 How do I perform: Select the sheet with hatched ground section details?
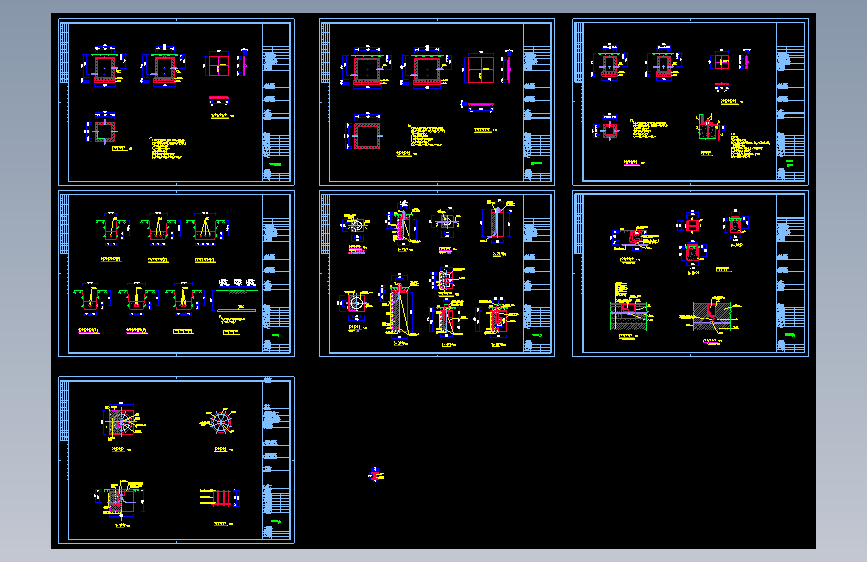click(x=690, y=274)
